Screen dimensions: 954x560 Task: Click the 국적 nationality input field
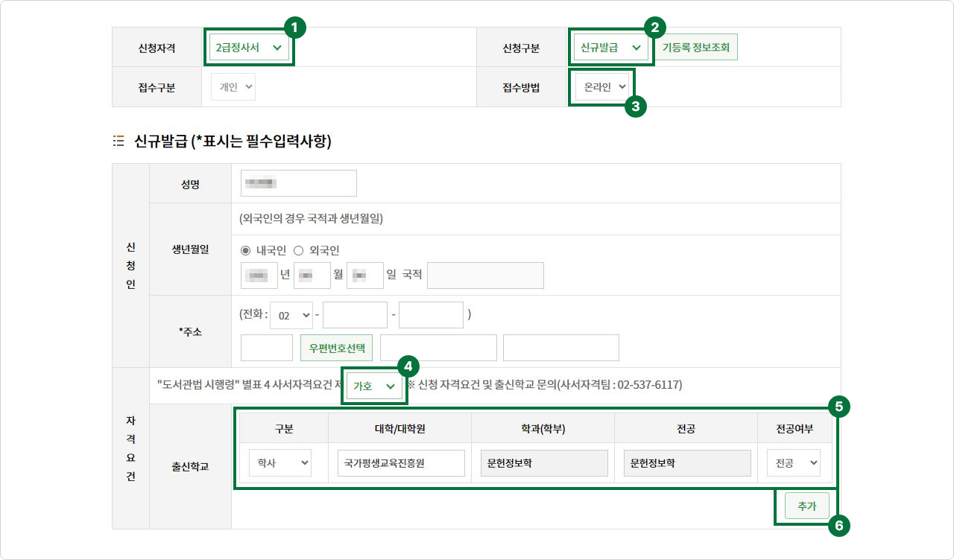(485, 275)
